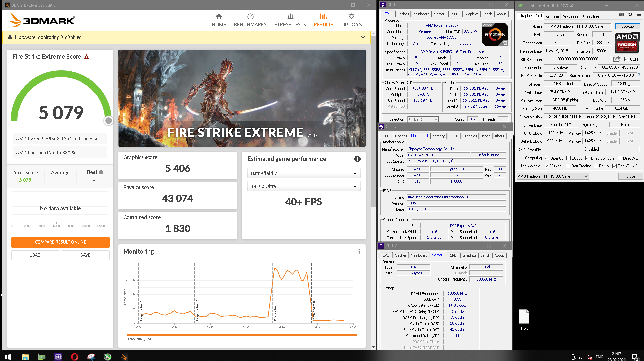Click Combined score 1 830 value
Image resolution: width=644 pixels, height=361 pixels.
coord(178,228)
